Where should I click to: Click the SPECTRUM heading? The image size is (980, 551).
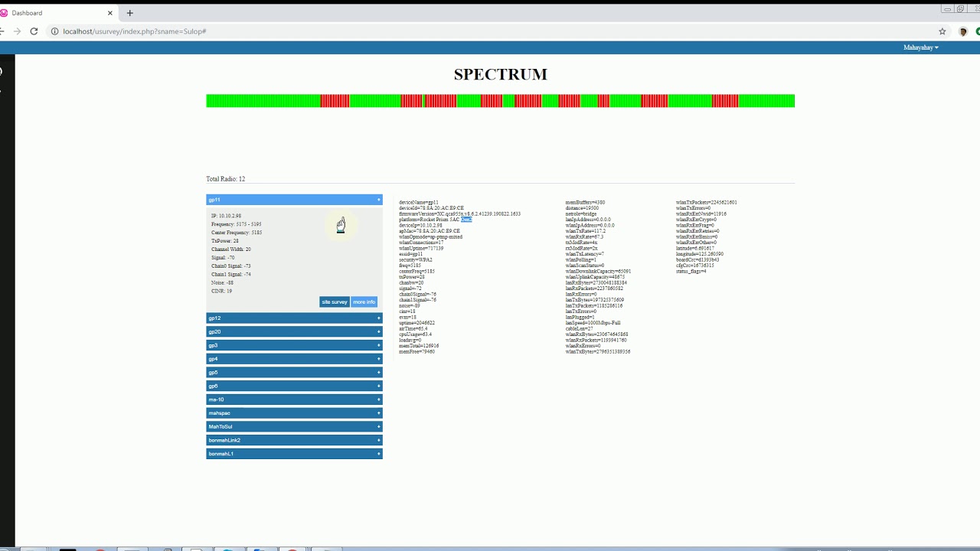pyautogui.click(x=501, y=74)
